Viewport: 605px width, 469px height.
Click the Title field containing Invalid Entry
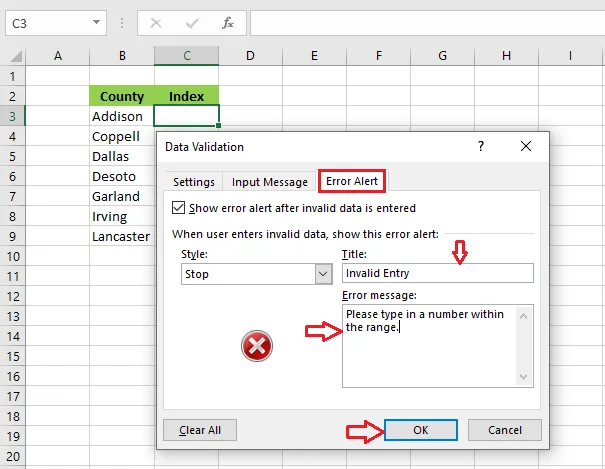[x=438, y=273]
